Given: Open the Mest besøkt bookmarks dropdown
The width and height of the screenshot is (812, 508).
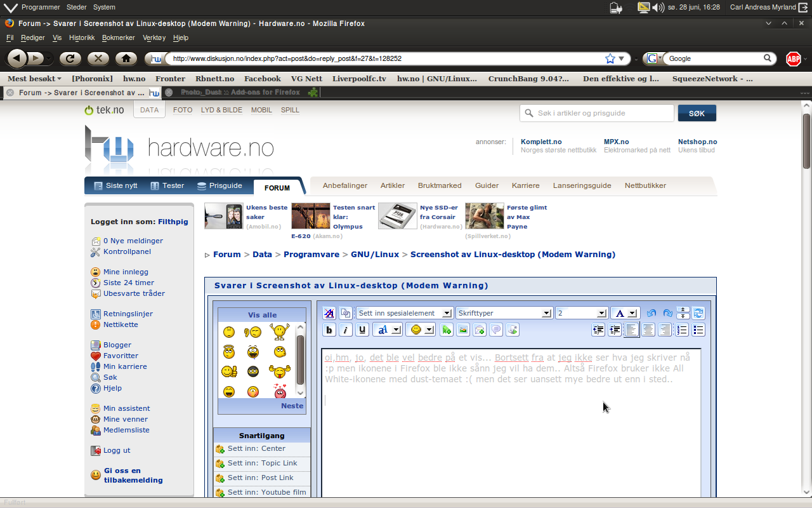Looking at the screenshot, I should [x=34, y=79].
